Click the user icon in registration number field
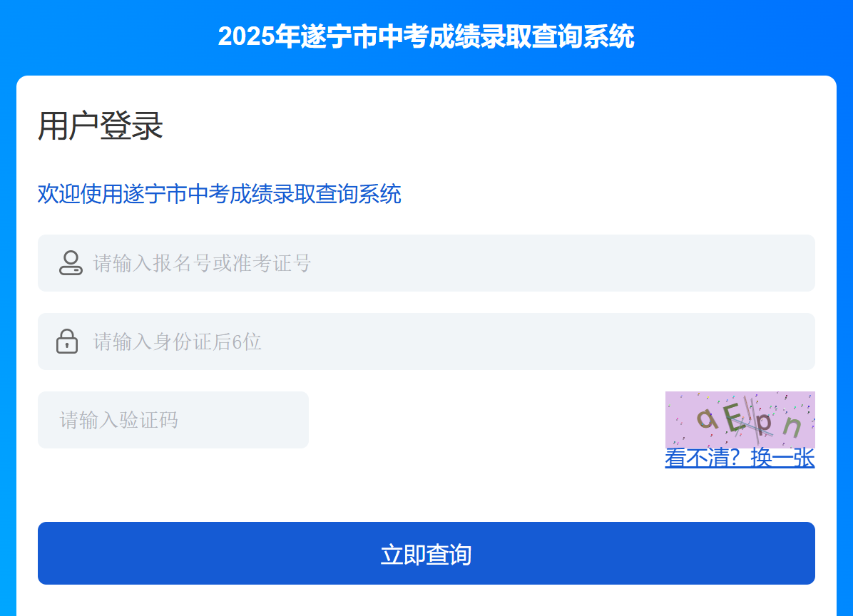Screen dimensions: 853x616 [x=71, y=263]
